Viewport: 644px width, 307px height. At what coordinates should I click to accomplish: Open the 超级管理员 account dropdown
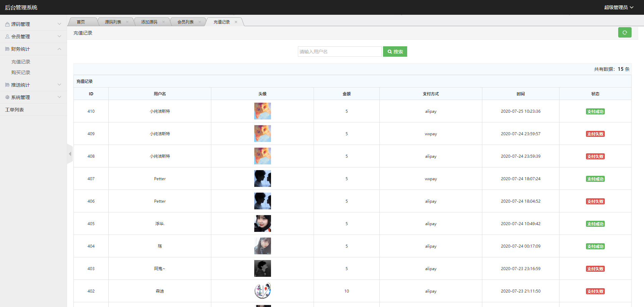(x=619, y=7)
